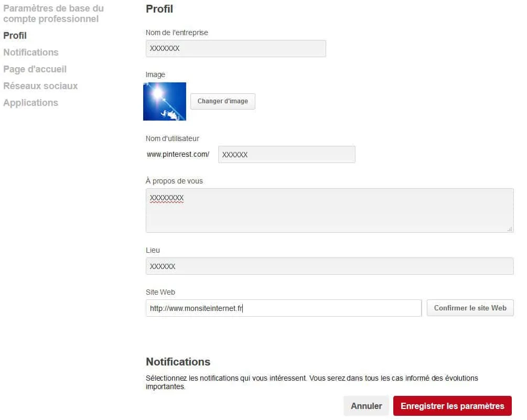This screenshot has width=527, height=420.
Task: Click Confirmer le site Web button
Action: pyautogui.click(x=470, y=308)
